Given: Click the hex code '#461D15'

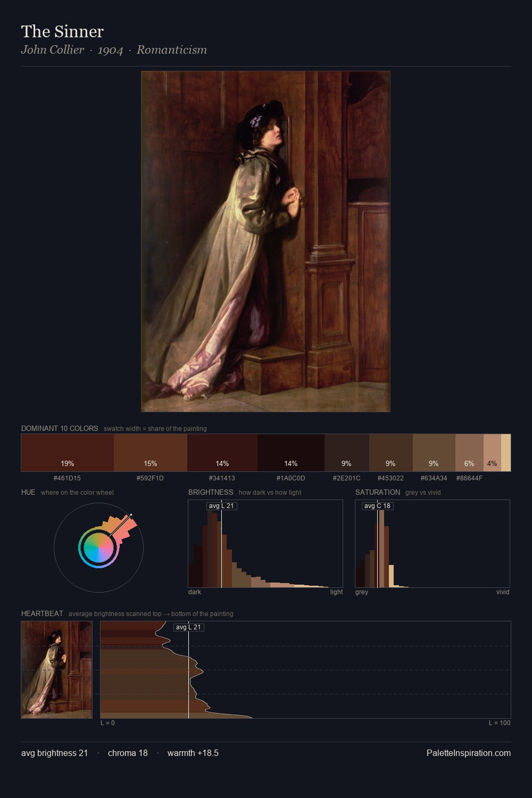Looking at the screenshot, I should pos(68,478).
